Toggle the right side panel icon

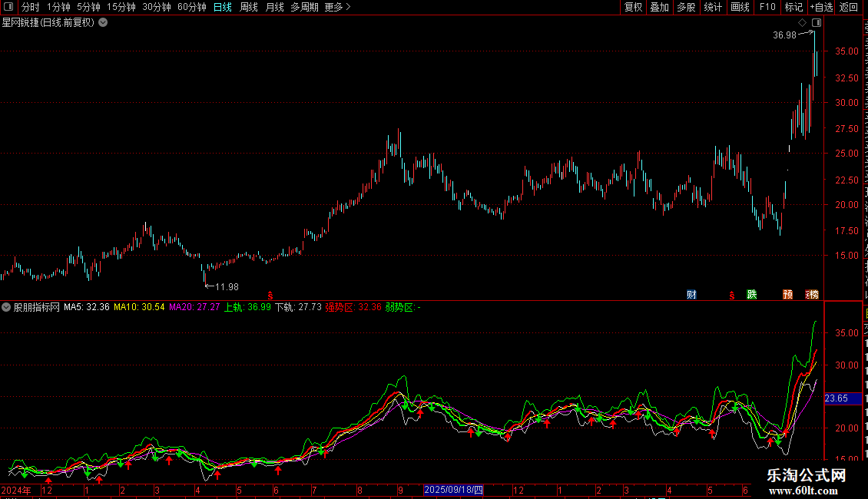817,23
